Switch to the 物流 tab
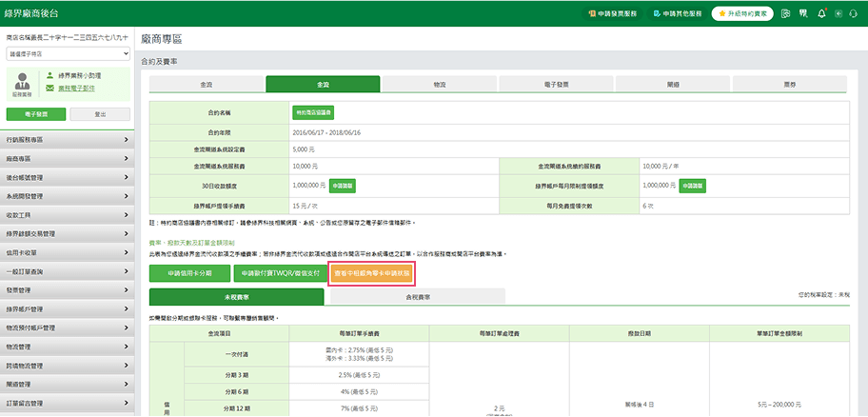Image resolution: width=868 pixels, height=417 pixels. click(439, 85)
